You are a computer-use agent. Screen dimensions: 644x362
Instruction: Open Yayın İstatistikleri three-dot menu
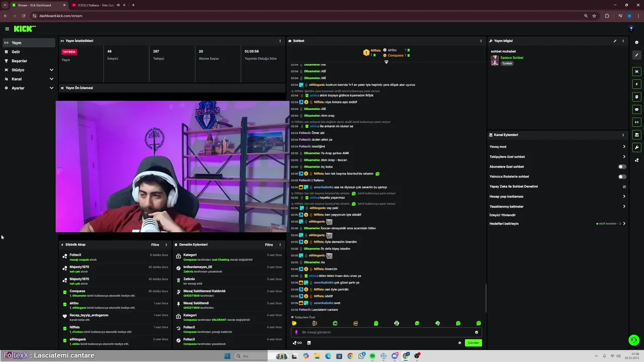click(280, 41)
